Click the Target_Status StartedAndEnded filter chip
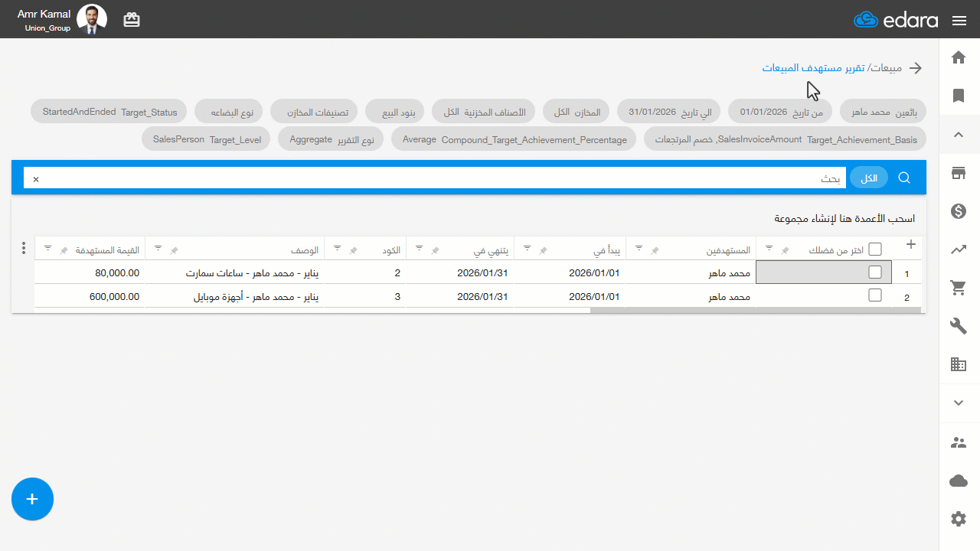Screen dimensions: 980x551 coord(110,112)
